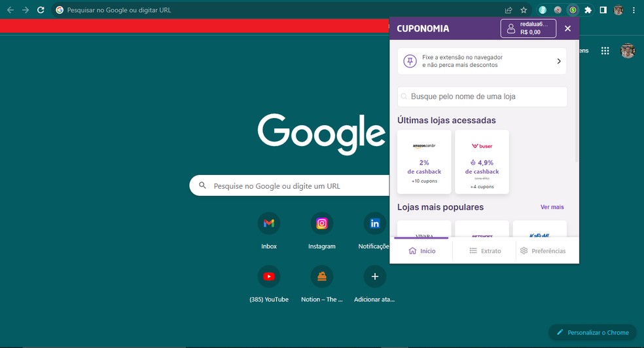Toggle the Chrome side panel icon
The width and height of the screenshot is (644, 348).
click(603, 10)
